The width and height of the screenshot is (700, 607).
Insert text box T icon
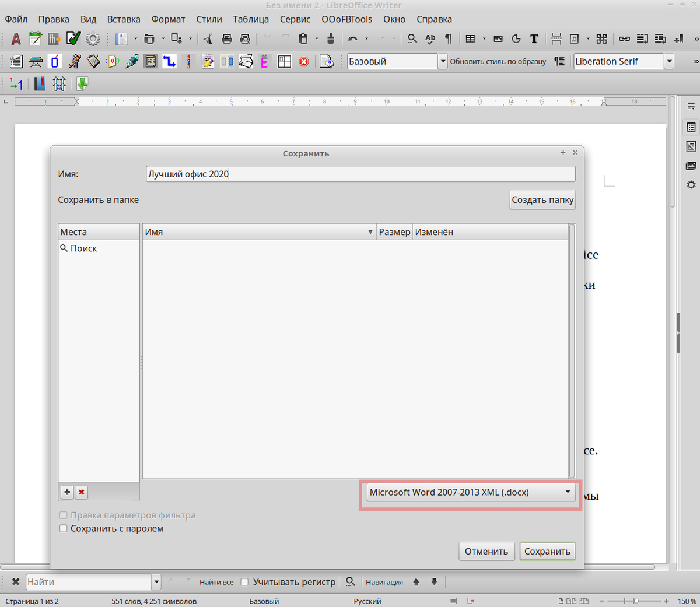tap(534, 39)
